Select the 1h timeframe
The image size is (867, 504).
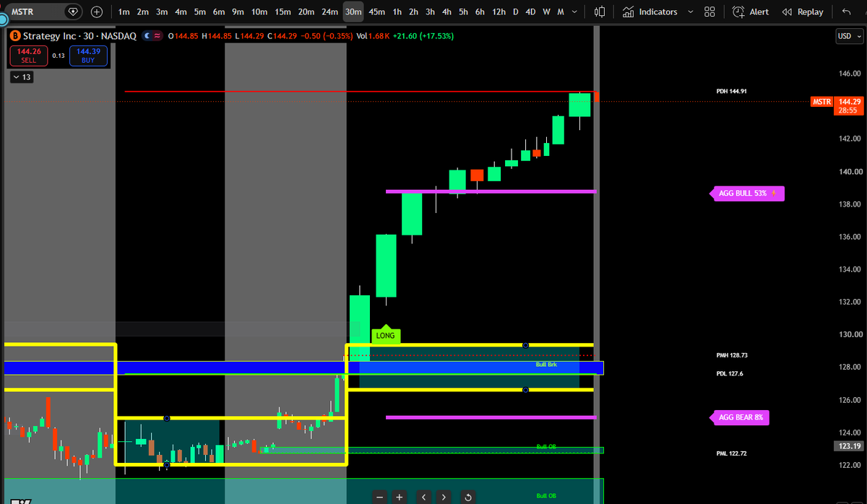click(x=397, y=12)
